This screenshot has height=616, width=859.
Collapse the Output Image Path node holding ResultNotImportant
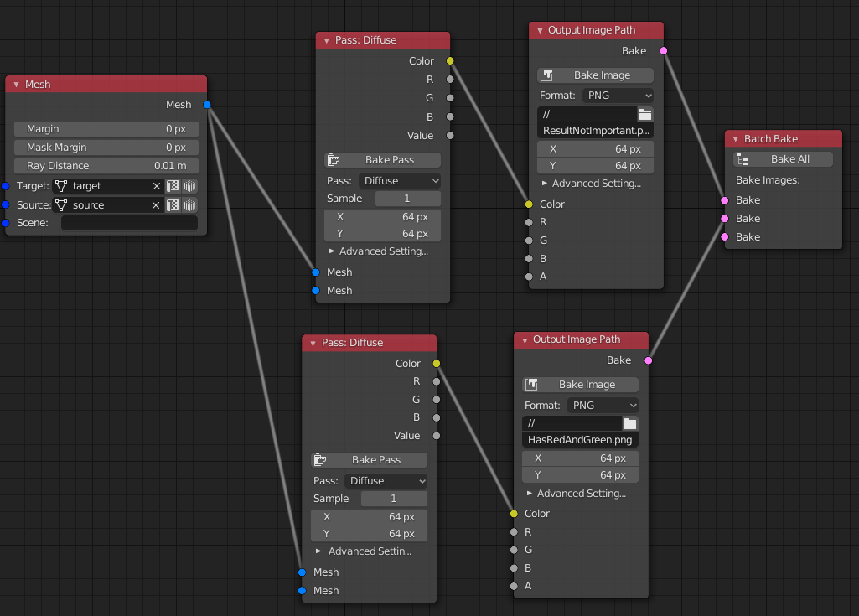(540, 31)
